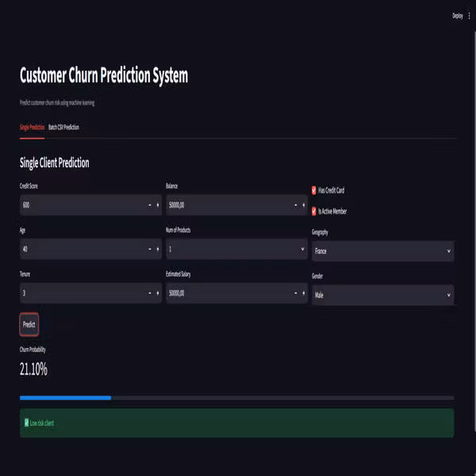The image size is (476, 476).
Task: Click into the Credit Score input field
Action: (82, 205)
